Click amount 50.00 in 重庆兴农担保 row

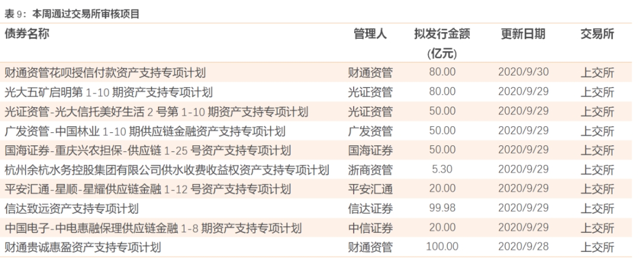[442, 149]
